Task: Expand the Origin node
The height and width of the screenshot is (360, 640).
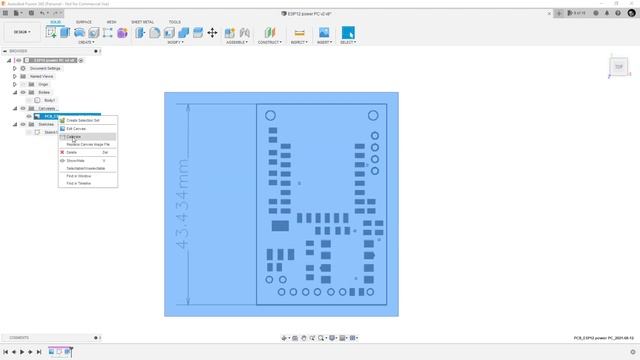Action: (15, 84)
